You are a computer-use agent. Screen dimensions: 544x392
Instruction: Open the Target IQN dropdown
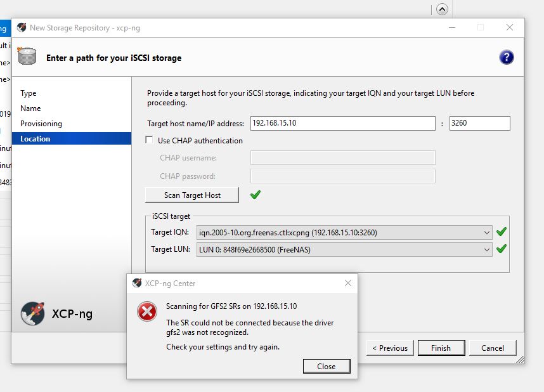[344, 233]
